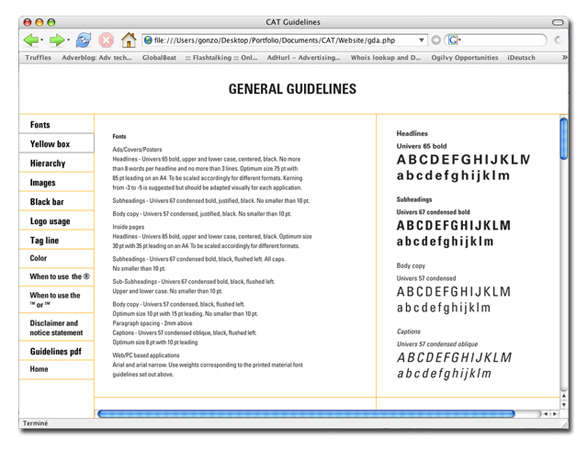Click the Univers 67 condensed bold label
Viewport: 588px width, 450px height.
pyautogui.click(x=433, y=212)
